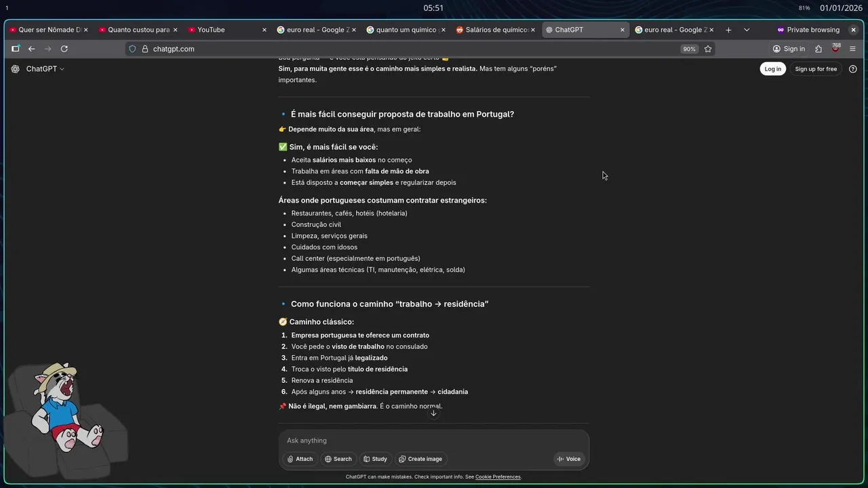Focus the Ask anything input field

point(434,441)
